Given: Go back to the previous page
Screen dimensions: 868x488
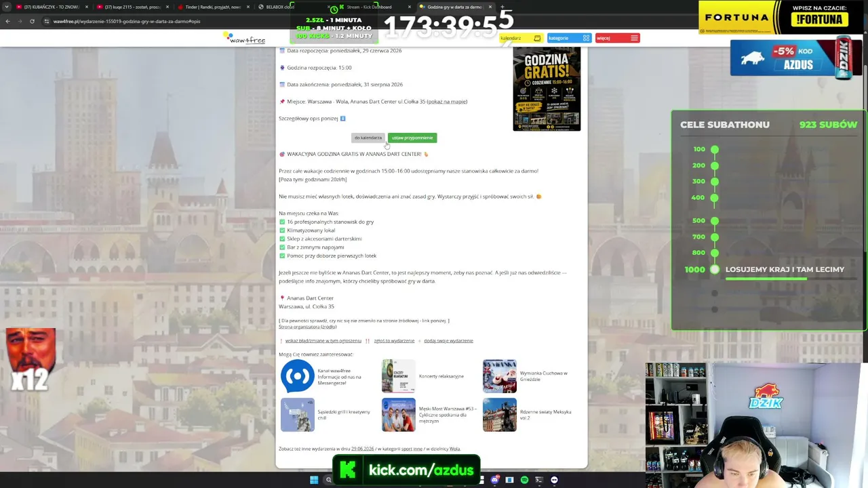Looking at the screenshot, I should [x=7, y=21].
